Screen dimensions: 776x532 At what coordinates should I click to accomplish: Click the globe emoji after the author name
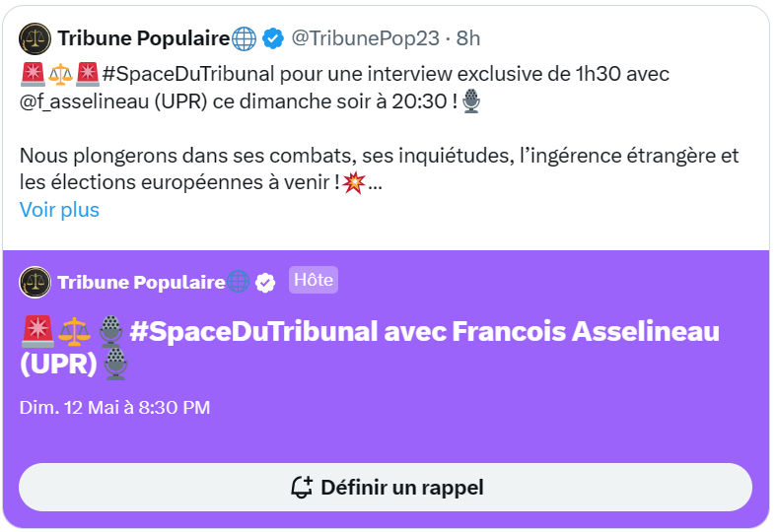point(245,39)
